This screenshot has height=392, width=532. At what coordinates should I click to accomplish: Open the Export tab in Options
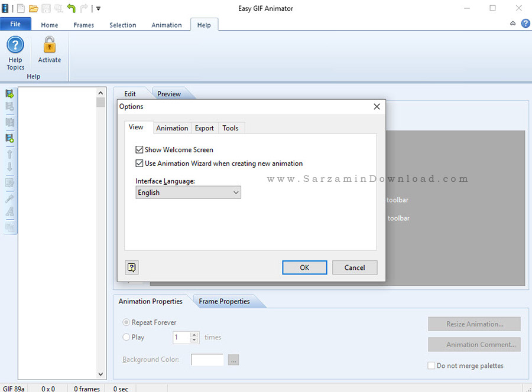point(205,128)
